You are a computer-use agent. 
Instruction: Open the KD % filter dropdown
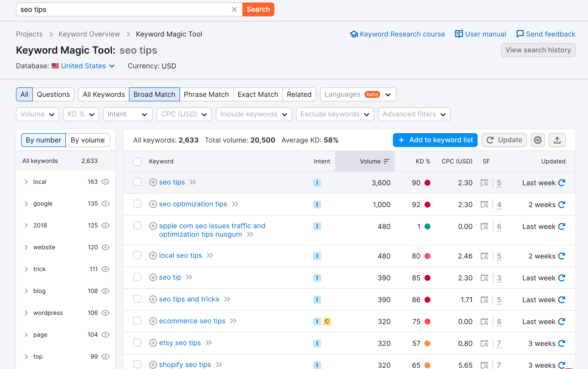coord(81,114)
